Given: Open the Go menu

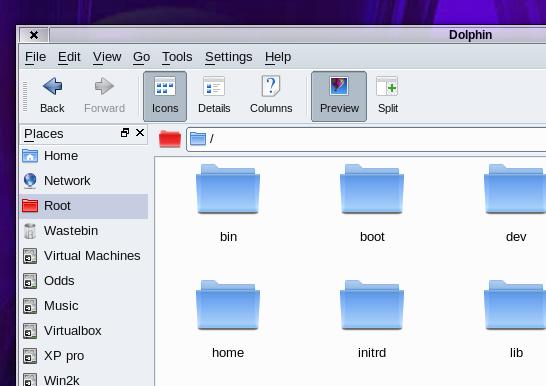Looking at the screenshot, I should (141, 57).
